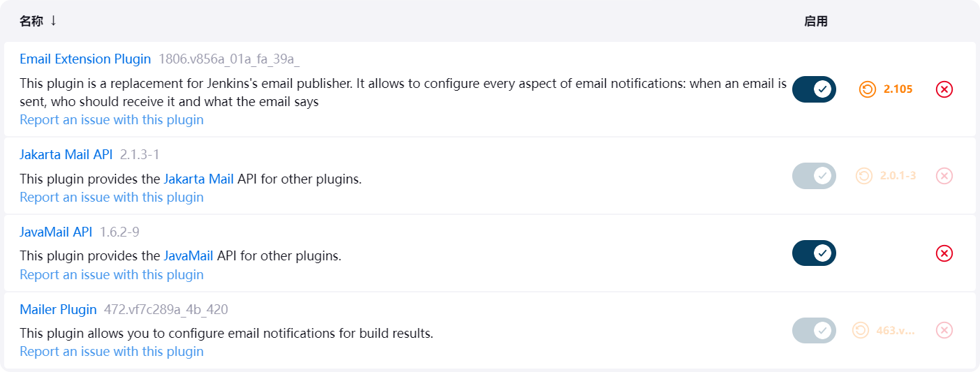Open the Mailer Plugin title link

pos(58,309)
